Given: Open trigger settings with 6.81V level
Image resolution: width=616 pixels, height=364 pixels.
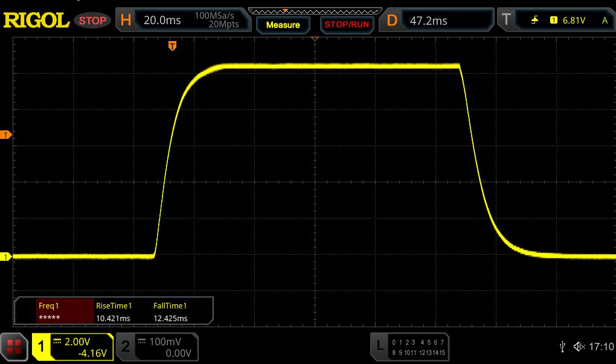Looking at the screenshot, I should (556, 20).
